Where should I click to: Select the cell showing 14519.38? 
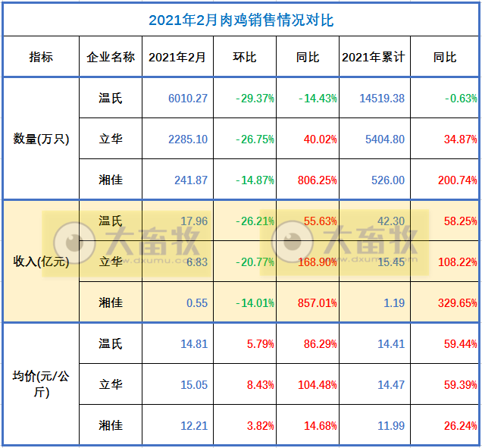click(x=382, y=99)
